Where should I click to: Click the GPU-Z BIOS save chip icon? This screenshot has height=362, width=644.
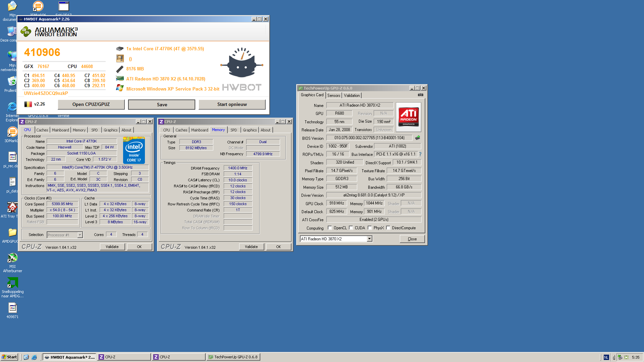click(x=418, y=137)
